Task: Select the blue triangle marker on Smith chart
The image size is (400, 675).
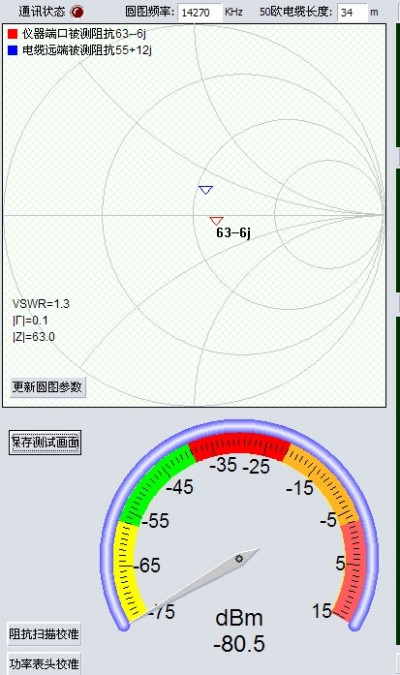Action: [206, 190]
